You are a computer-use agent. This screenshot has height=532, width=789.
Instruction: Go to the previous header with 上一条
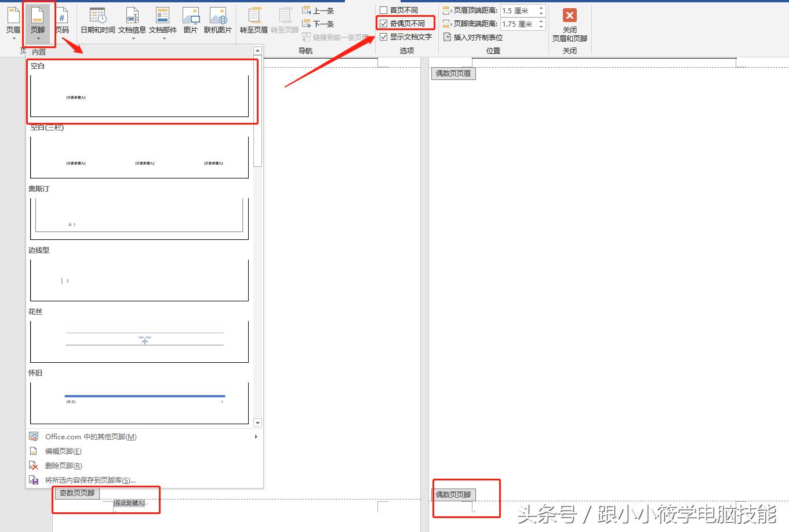[x=319, y=10]
